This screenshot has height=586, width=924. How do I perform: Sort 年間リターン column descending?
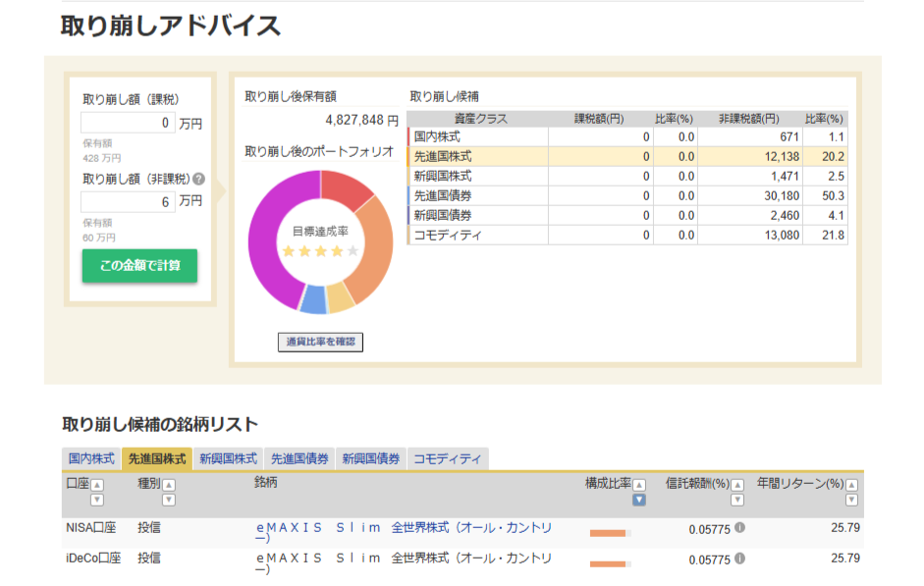click(851, 500)
